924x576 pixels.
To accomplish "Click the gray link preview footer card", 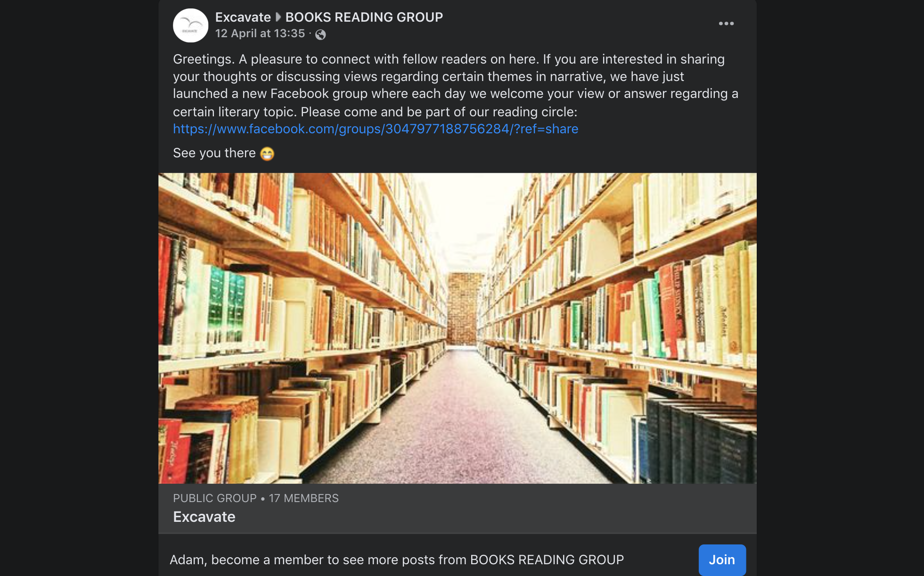I will pos(458,508).
